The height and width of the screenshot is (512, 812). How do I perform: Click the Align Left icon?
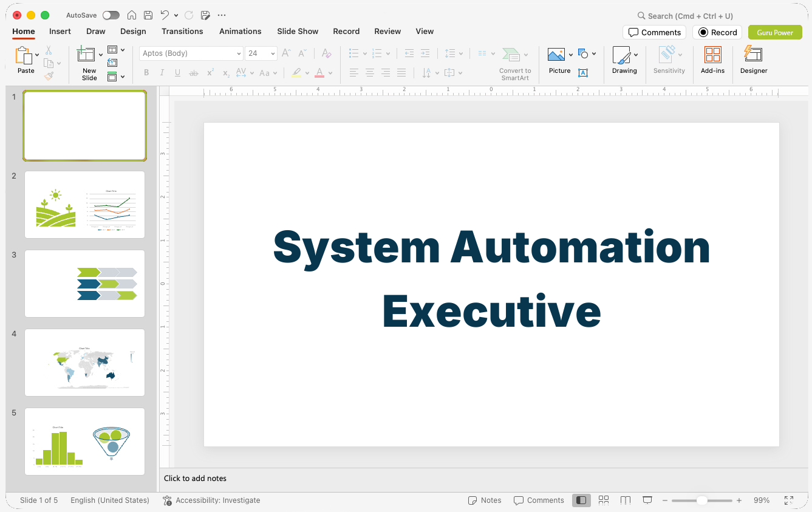(354, 73)
